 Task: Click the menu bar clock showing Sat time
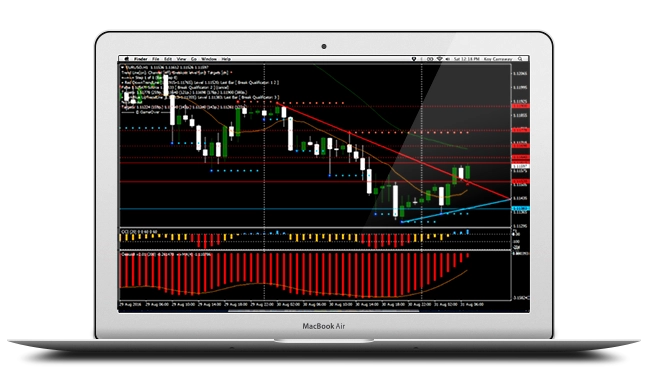coord(466,59)
